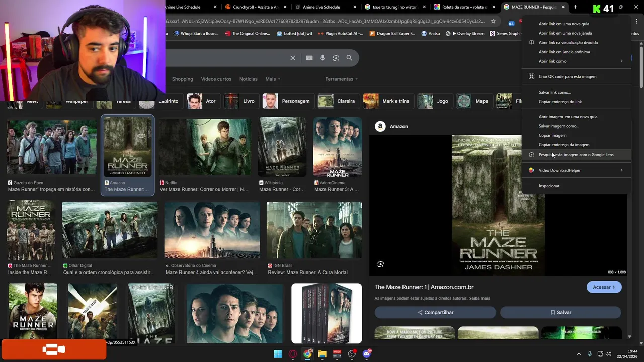Screen dimensions: 644x362
Task: Click the Lens icon on the preview image
Action: (x=381, y=264)
